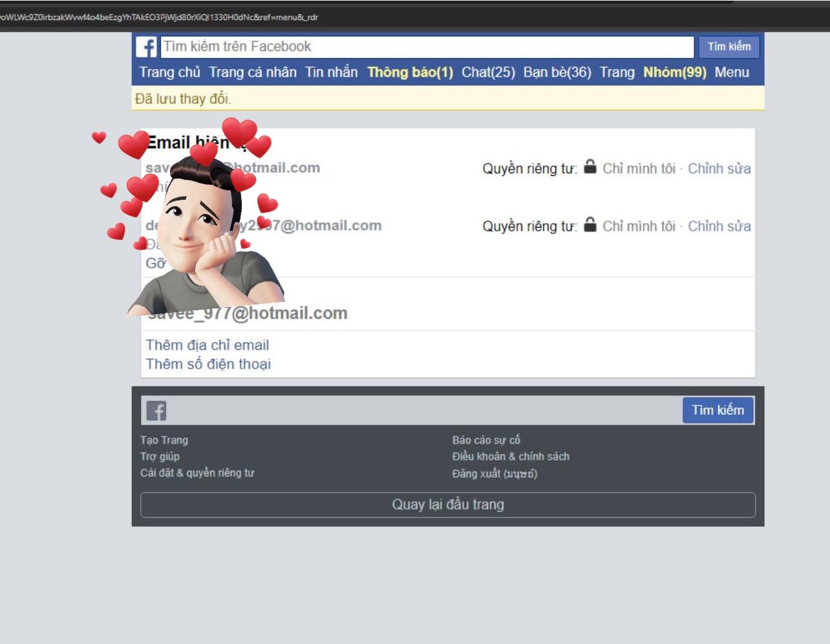Click the Facebook logo in the header

[147, 47]
